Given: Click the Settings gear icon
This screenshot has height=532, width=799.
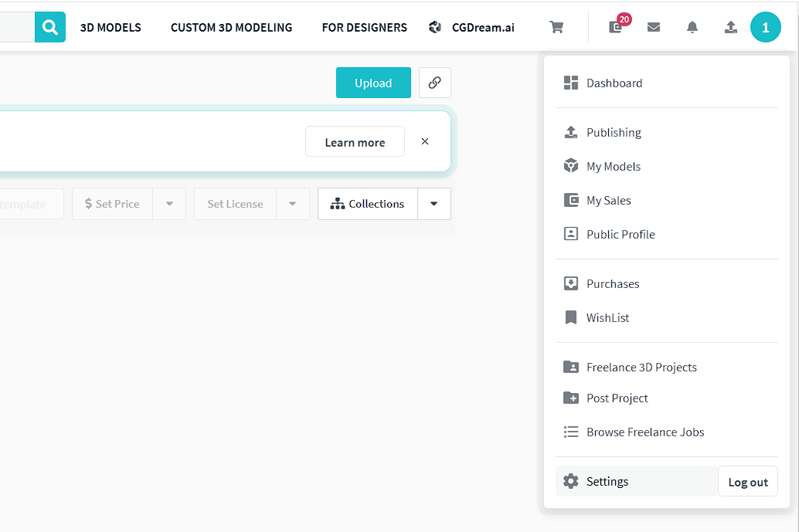Looking at the screenshot, I should [571, 481].
